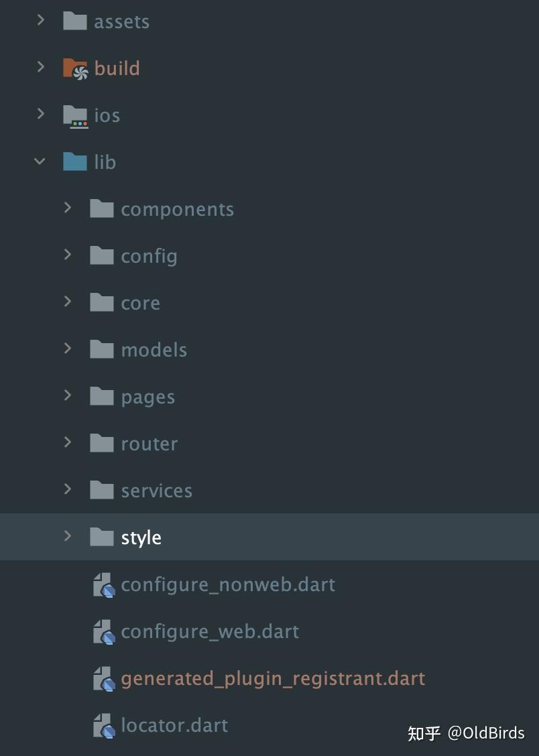Expand the assets folder

point(40,21)
